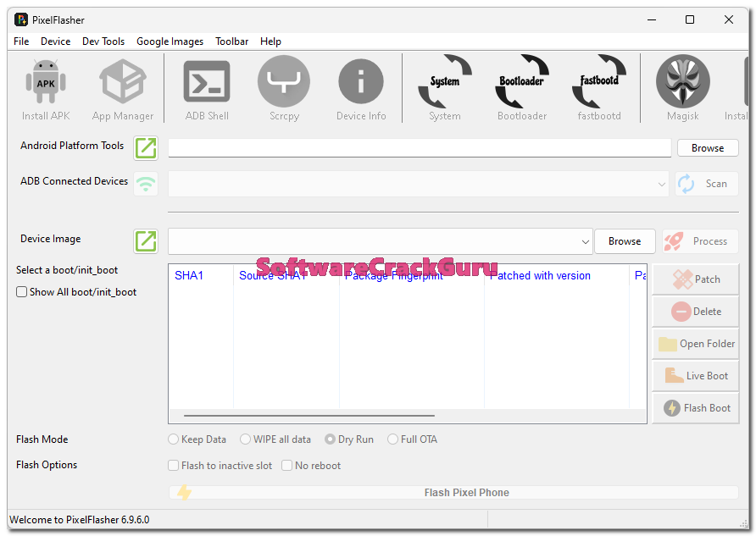Open the Google Images menu

(x=170, y=41)
